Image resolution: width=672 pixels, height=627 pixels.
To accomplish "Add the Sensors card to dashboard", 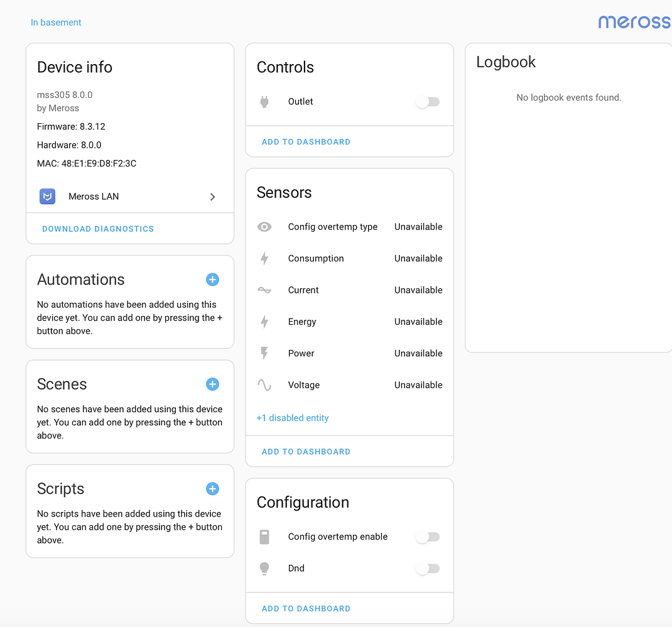I will coord(306,451).
